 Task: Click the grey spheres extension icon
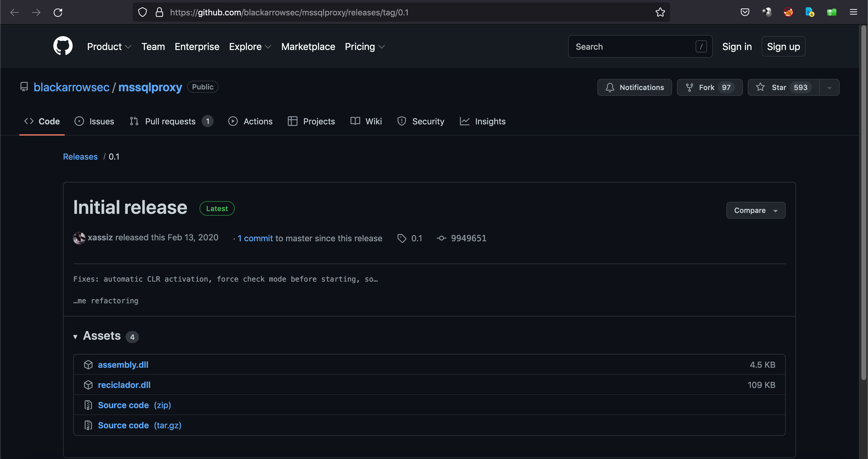(766, 12)
